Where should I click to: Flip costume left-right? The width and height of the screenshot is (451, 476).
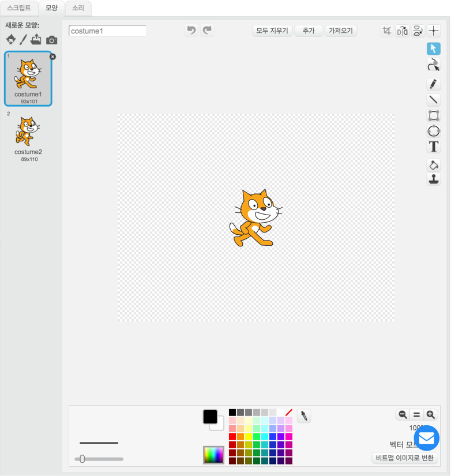[x=403, y=31]
